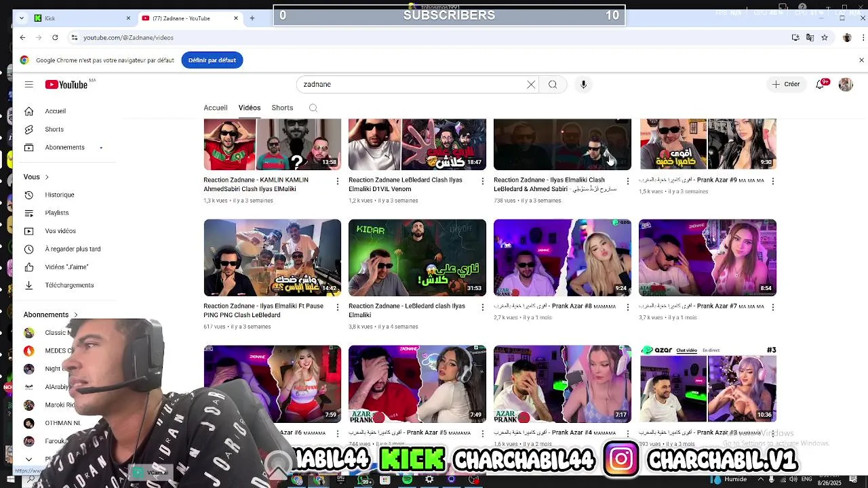Open Prank Azar #7 thumbnail
Image resolution: width=868 pixels, height=488 pixels.
[707, 258]
